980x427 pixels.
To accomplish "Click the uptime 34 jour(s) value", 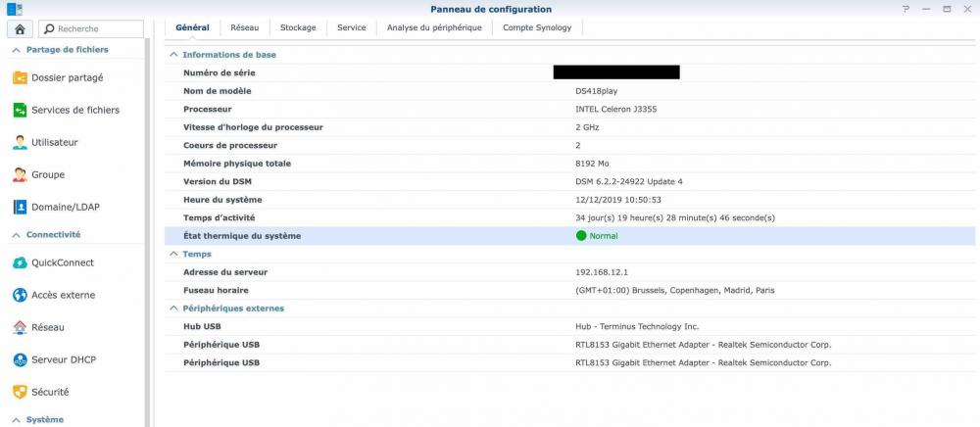I will 675,217.
